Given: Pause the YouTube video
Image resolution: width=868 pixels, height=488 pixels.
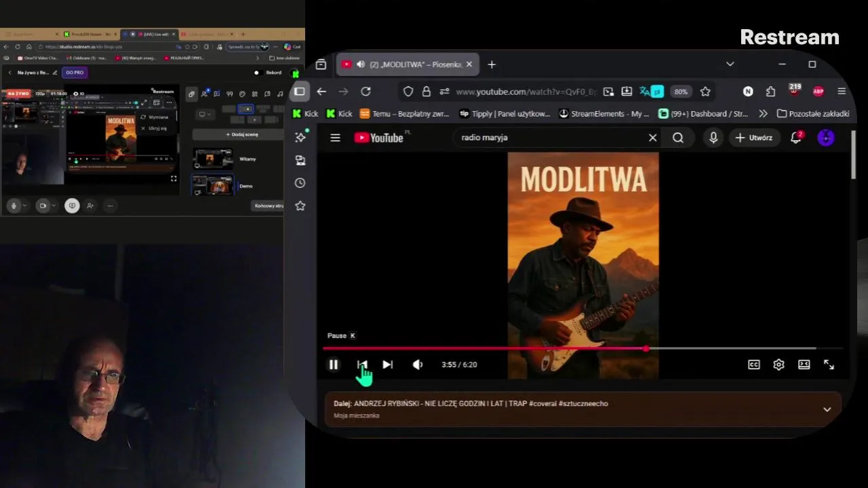Looking at the screenshot, I should (334, 365).
